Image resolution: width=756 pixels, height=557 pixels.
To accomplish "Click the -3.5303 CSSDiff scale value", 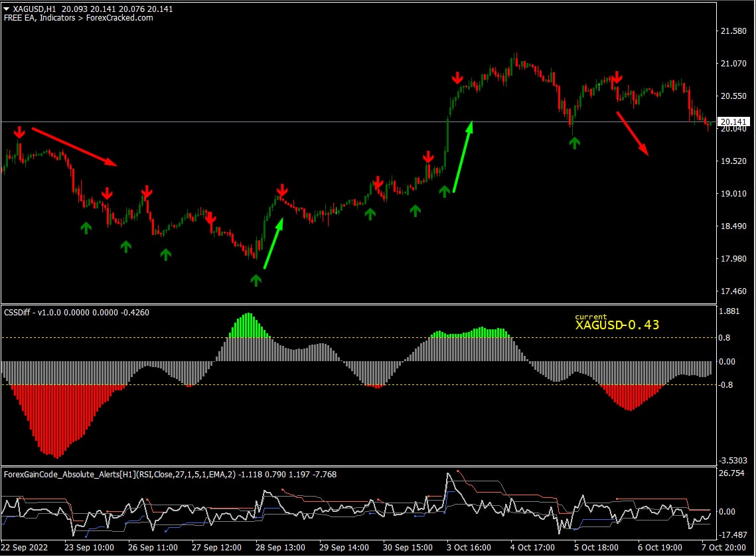I will (732, 461).
